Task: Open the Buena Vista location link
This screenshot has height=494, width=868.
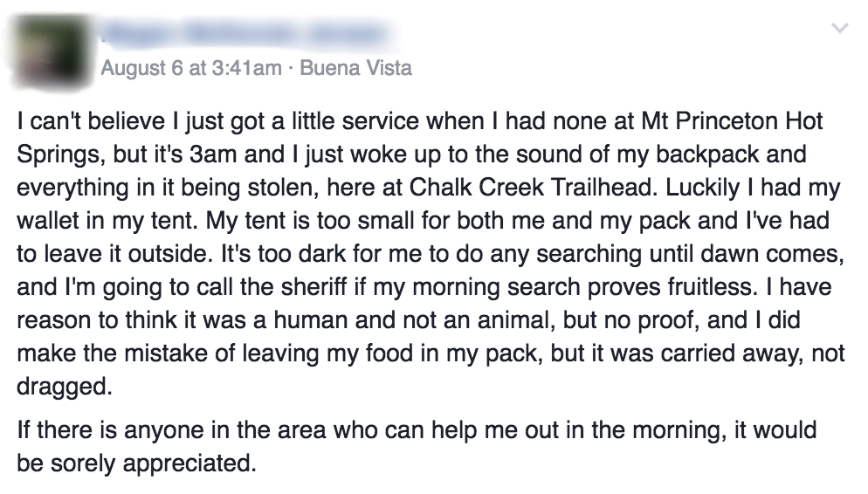Action: [x=355, y=67]
